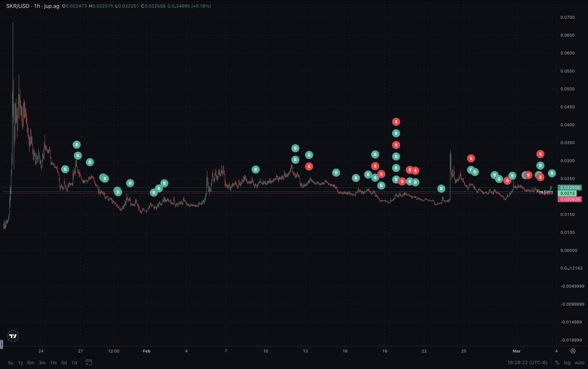588x369 pixels.
Task: Click the red S marker above the 25 date
Action: pyautogui.click(x=471, y=158)
